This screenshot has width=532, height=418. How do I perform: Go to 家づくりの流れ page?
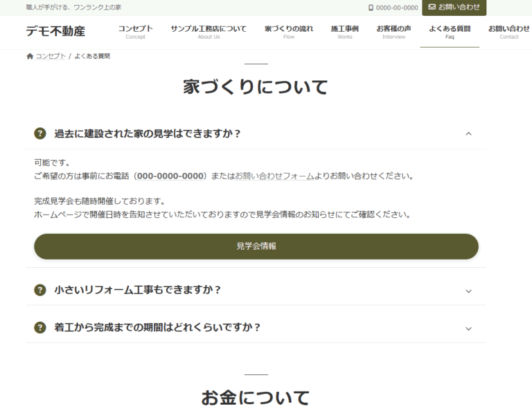(x=289, y=32)
